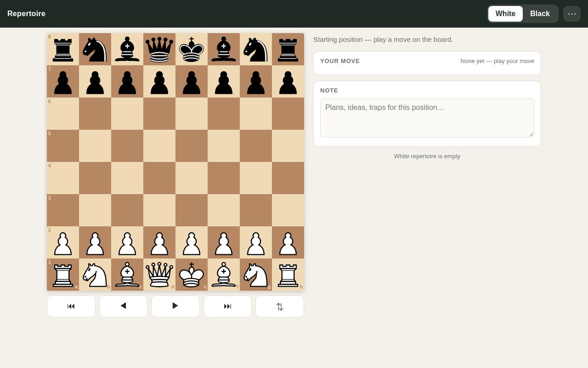Select the white queen on d1
This screenshot has width=588, height=368.
pyautogui.click(x=159, y=275)
